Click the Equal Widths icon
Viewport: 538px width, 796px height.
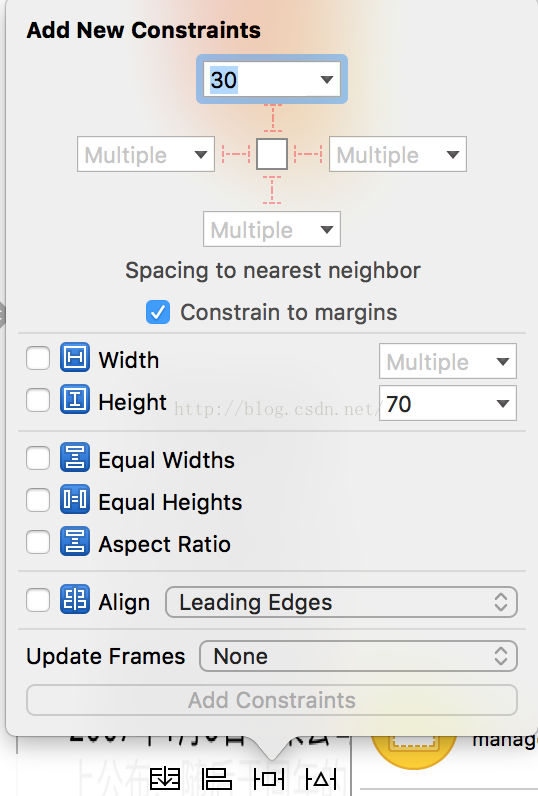[75, 457]
